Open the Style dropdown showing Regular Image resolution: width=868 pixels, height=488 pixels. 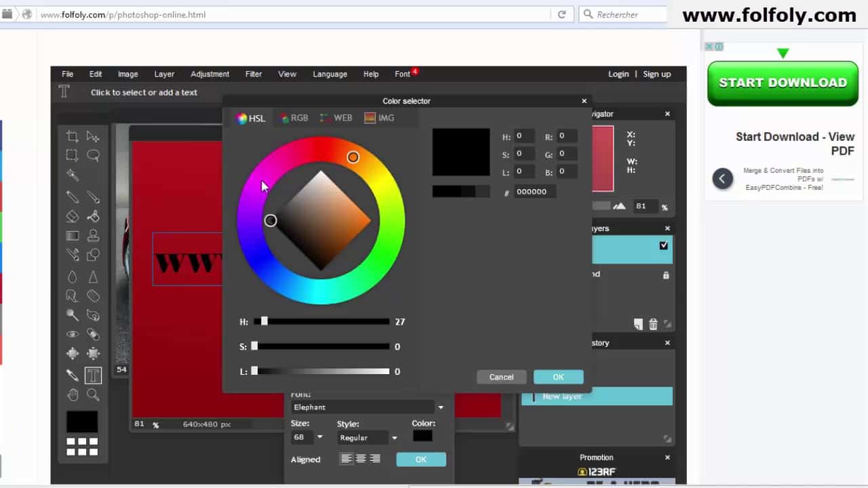[x=368, y=438]
